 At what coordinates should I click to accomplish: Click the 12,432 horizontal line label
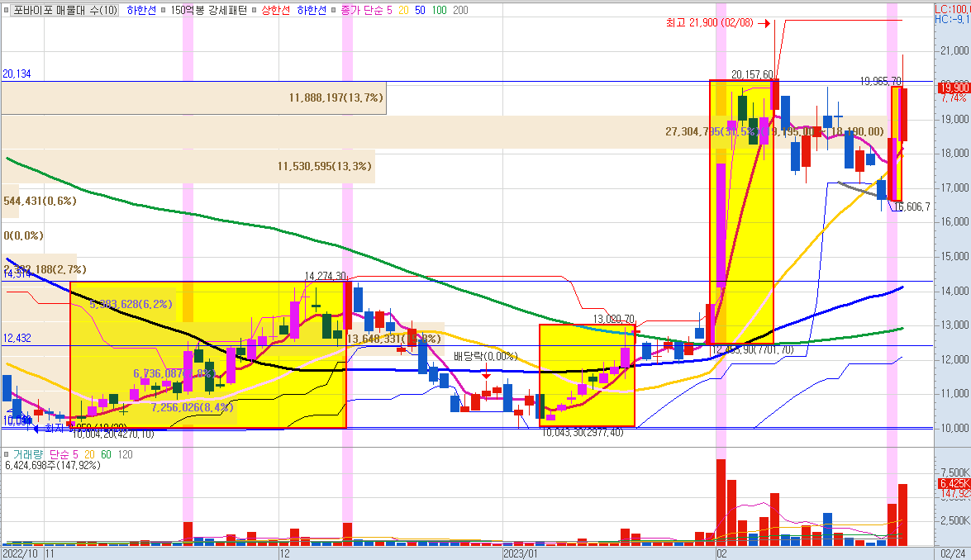17,338
